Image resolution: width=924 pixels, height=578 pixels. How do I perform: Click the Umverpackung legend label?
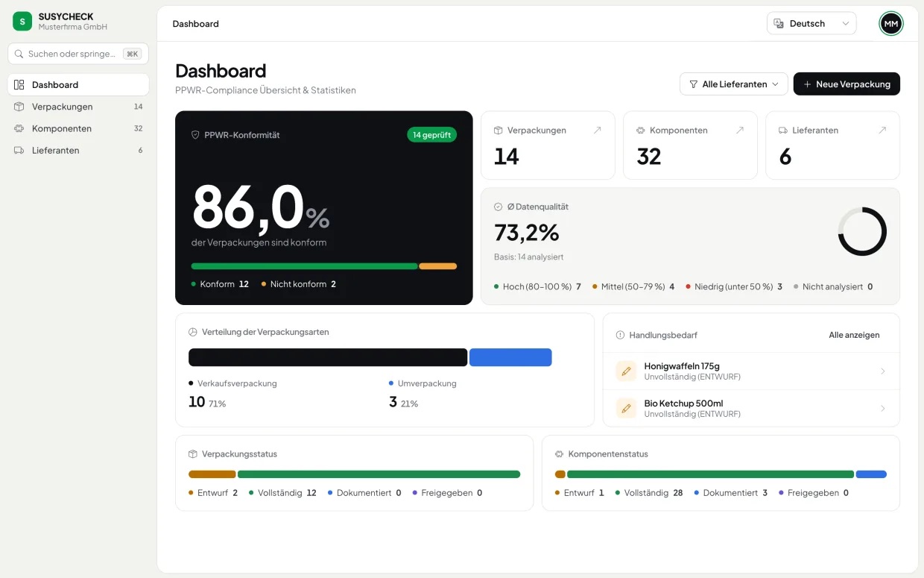[427, 383]
